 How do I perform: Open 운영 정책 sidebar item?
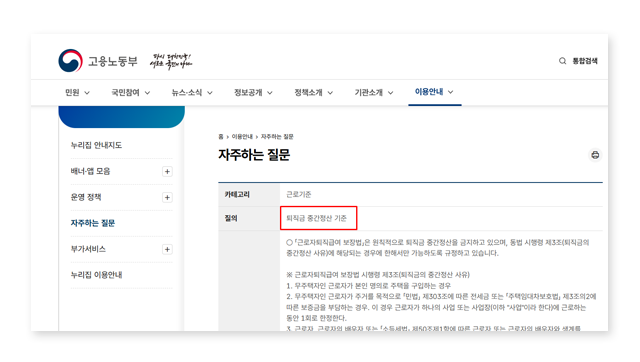[86, 197]
